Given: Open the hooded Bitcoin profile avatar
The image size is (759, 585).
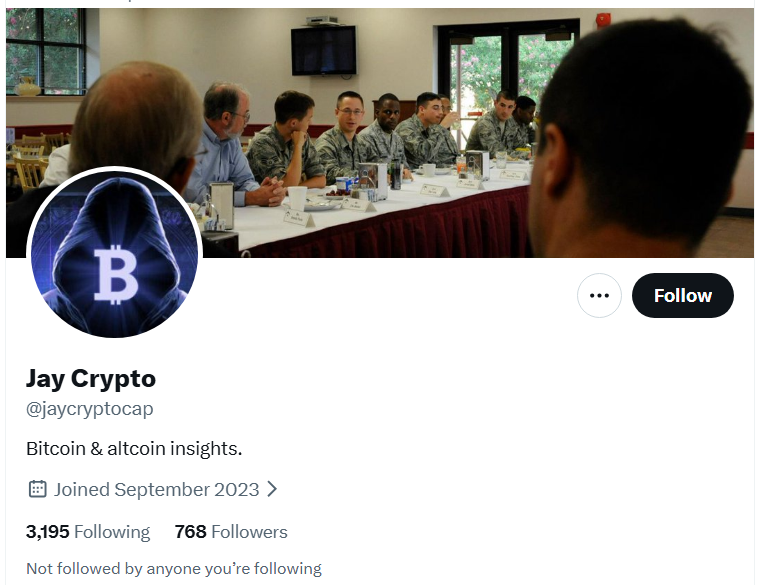Looking at the screenshot, I should (114, 252).
